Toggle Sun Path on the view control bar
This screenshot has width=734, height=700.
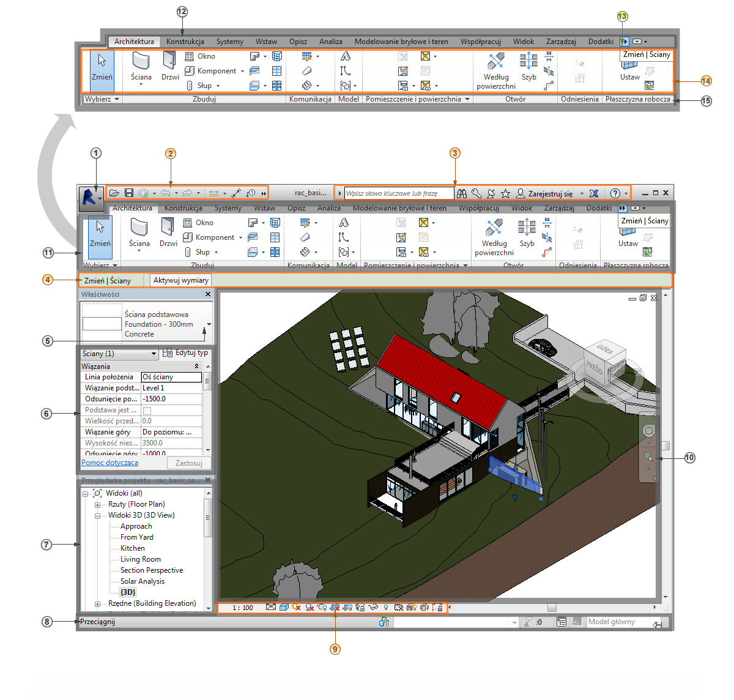(296, 608)
